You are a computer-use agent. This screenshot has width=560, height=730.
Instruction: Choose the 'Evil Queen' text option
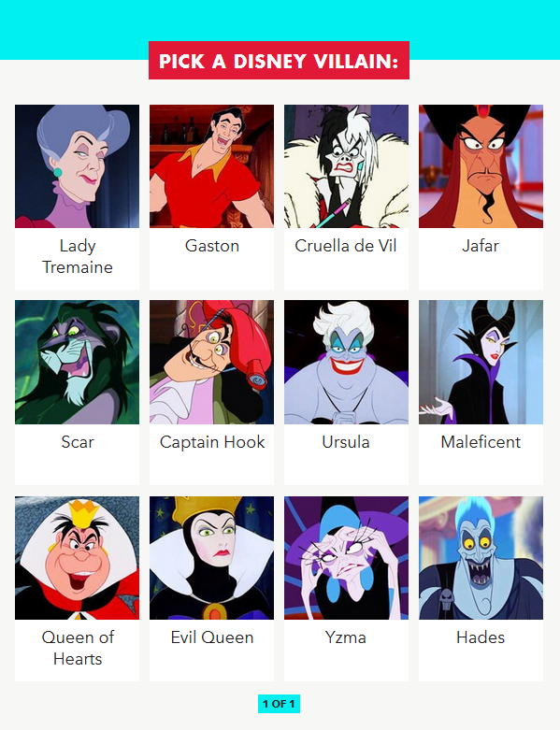coord(212,637)
